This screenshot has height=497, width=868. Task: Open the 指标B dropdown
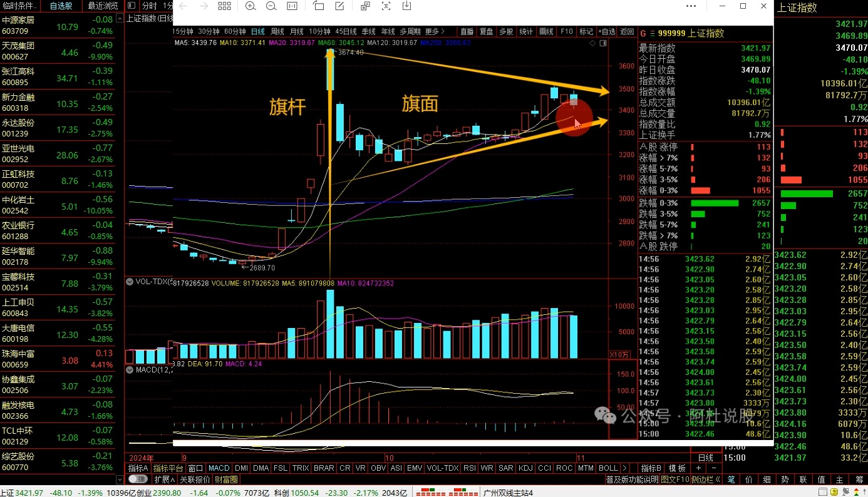(651, 468)
